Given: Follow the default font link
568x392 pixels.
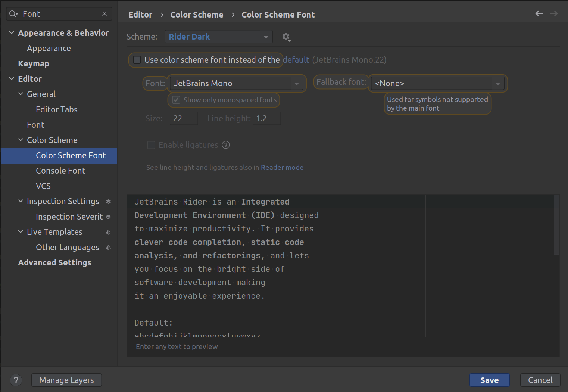Looking at the screenshot, I should tap(296, 60).
